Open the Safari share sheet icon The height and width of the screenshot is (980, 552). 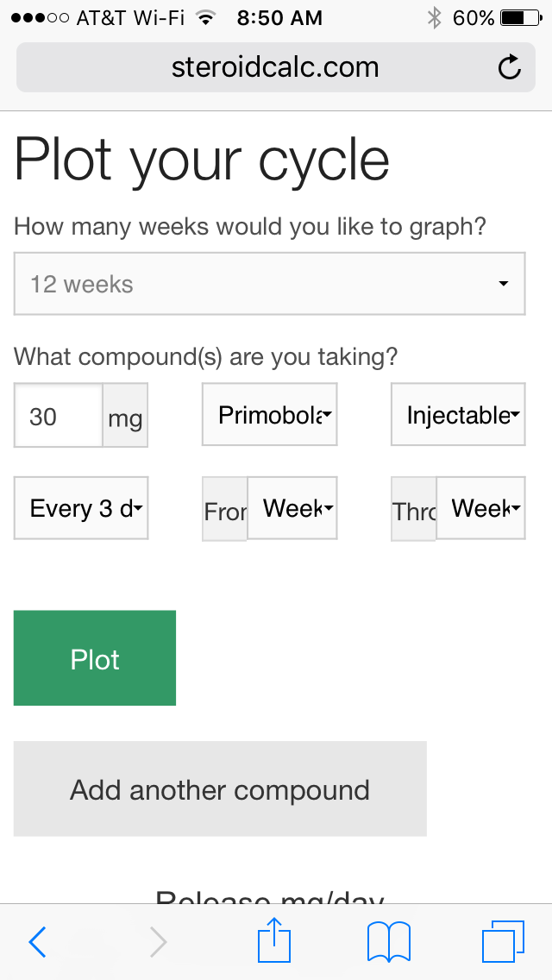(x=276, y=940)
